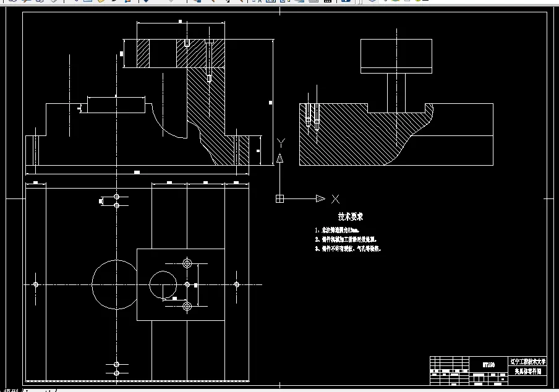Select the 辽宁工程技术大学 title block text
Viewport: 559px width, 392px height.
click(527, 361)
